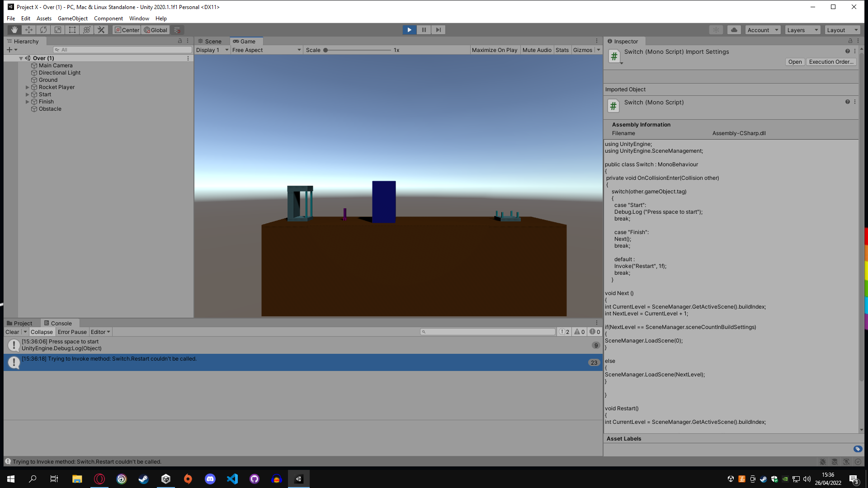Expand the Rocket Player hierarchy item
Screen dimensions: 868x488
coord(28,87)
